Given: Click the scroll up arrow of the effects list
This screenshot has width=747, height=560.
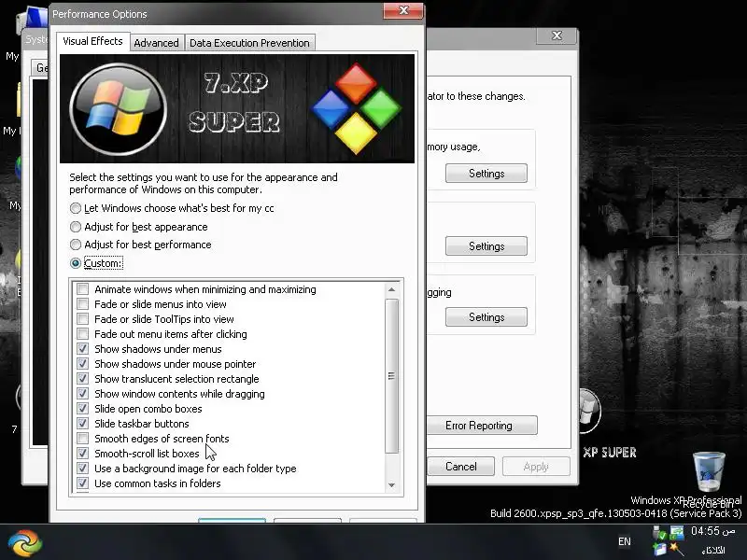Looking at the screenshot, I should [391, 289].
